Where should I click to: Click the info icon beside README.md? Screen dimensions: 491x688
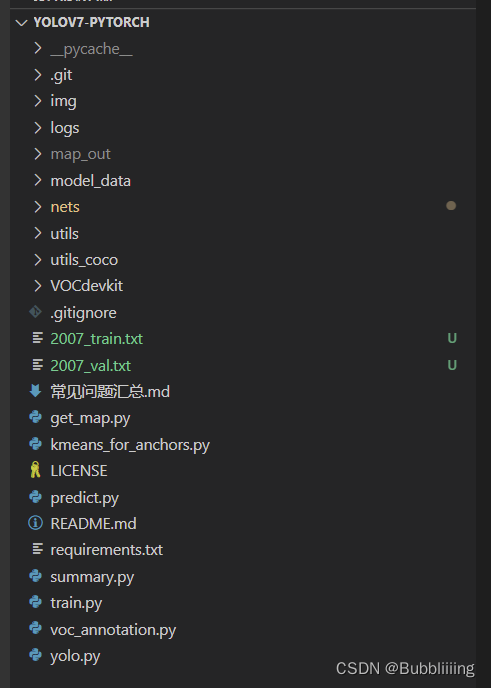tap(36, 523)
